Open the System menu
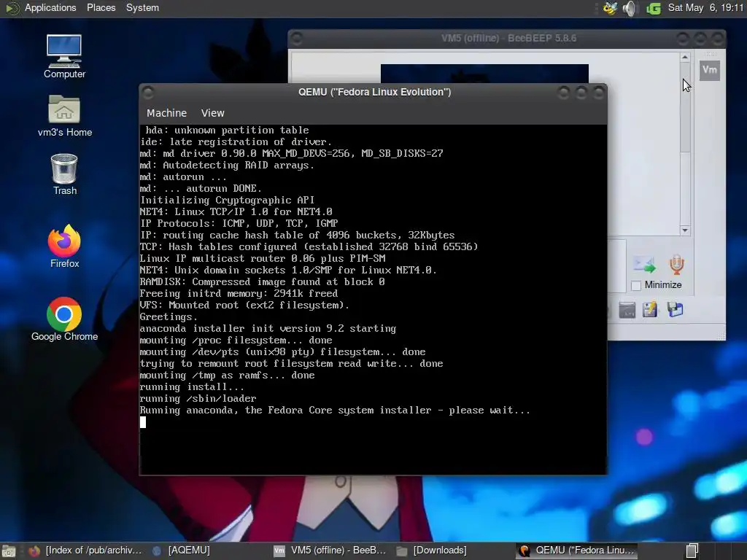Screen dimensions: 747x560 [x=142, y=7]
